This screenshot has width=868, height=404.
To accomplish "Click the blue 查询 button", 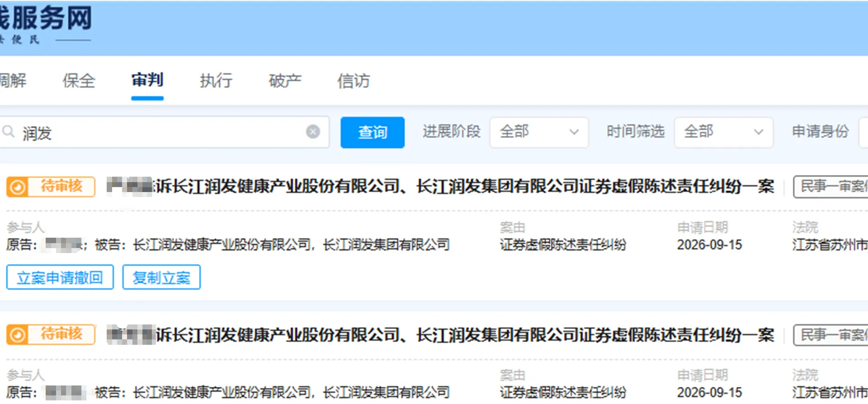I will (373, 132).
